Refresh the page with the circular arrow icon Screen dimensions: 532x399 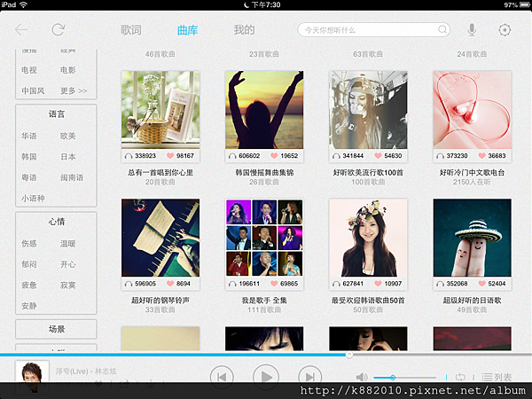(58, 30)
